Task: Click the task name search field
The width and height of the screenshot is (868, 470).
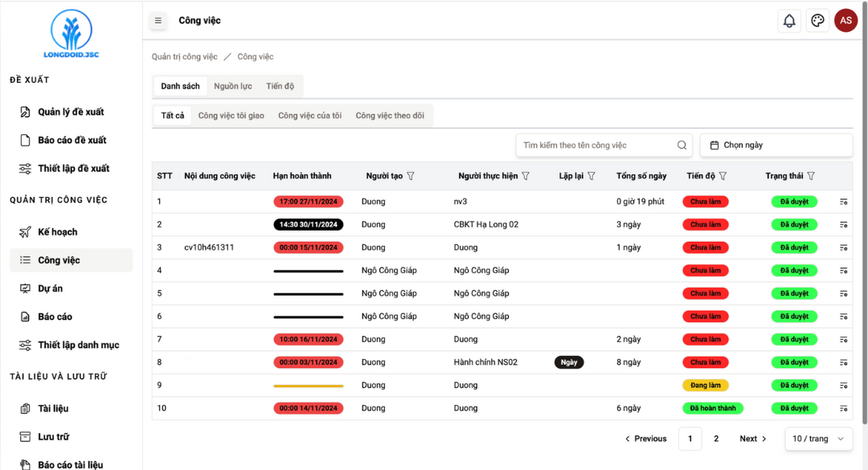Action: coord(595,145)
